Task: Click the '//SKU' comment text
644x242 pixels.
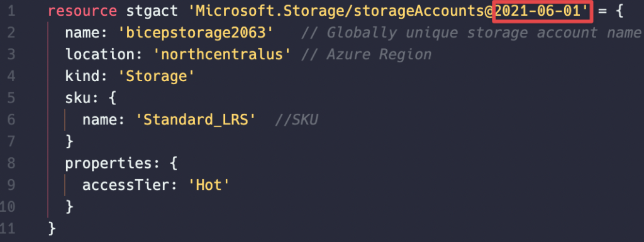Action: tap(296, 120)
